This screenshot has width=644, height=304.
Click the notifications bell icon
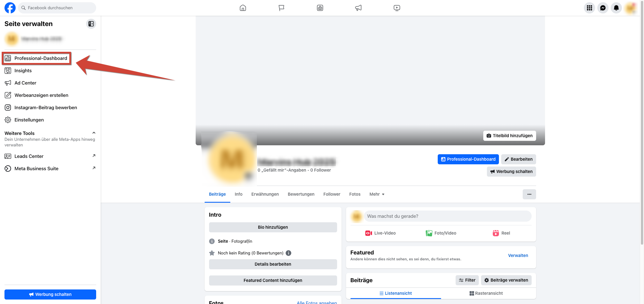(616, 8)
